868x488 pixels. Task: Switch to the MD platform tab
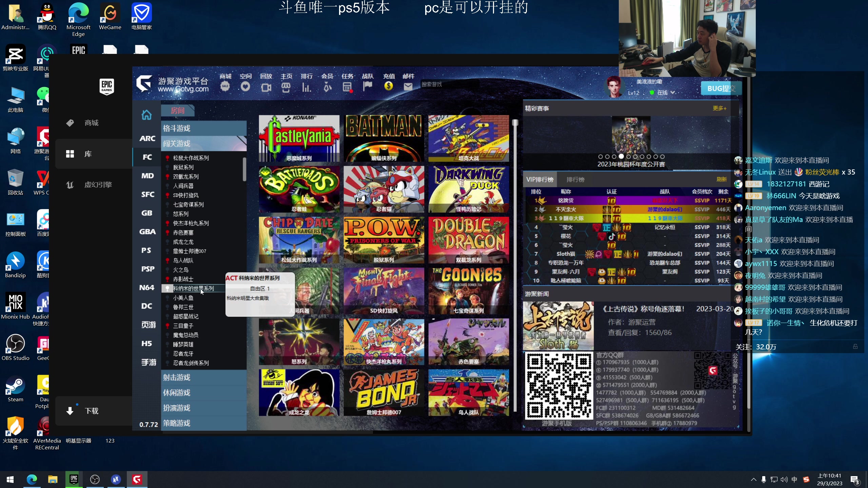[147, 176]
